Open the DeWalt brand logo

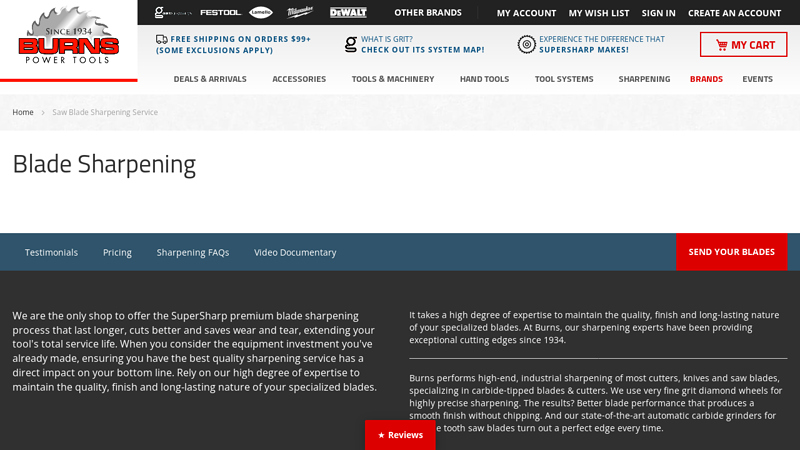tap(348, 13)
